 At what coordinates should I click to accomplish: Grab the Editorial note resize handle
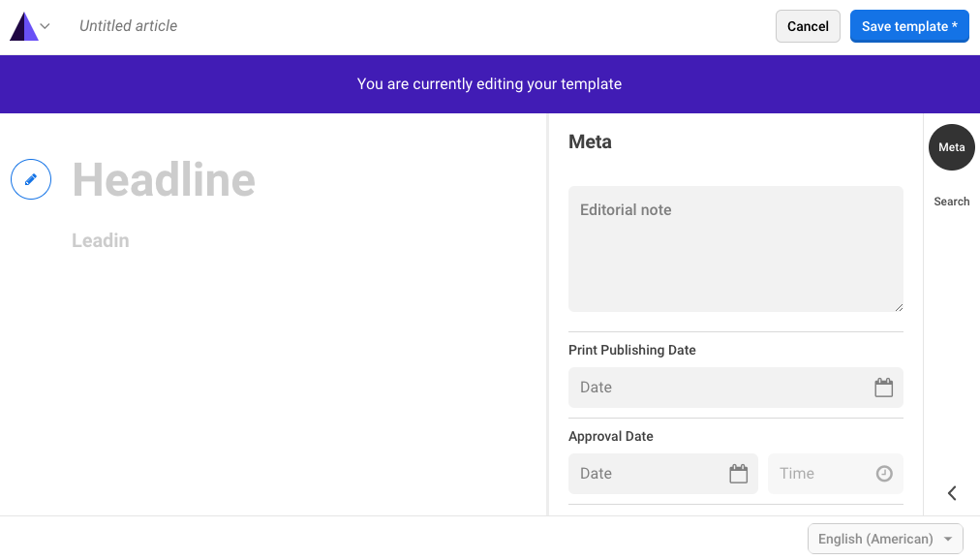pos(898,306)
